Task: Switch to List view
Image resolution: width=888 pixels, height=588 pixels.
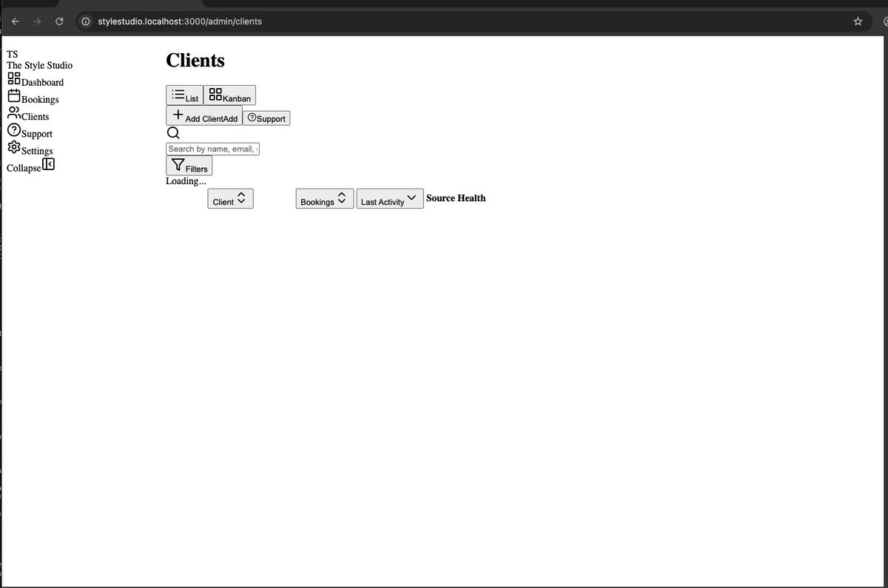Action: (184, 95)
